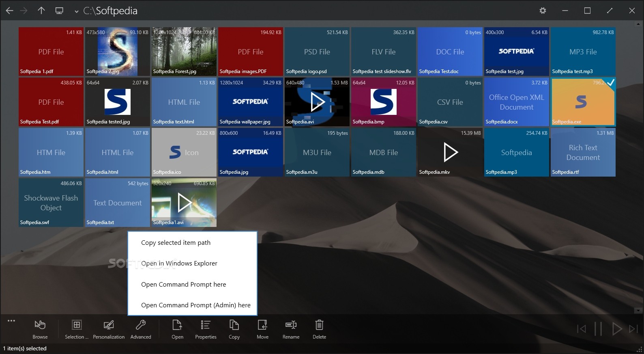This screenshot has width=644, height=354.
Task: Toggle fullscreen diagonal arrow icon
Action: tap(610, 11)
